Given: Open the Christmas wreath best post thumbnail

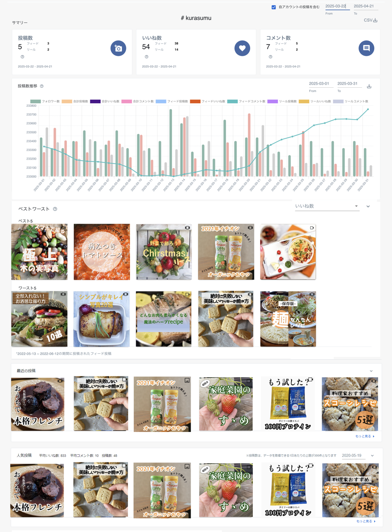Looking at the screenshot, I should [x=164, y=252].
